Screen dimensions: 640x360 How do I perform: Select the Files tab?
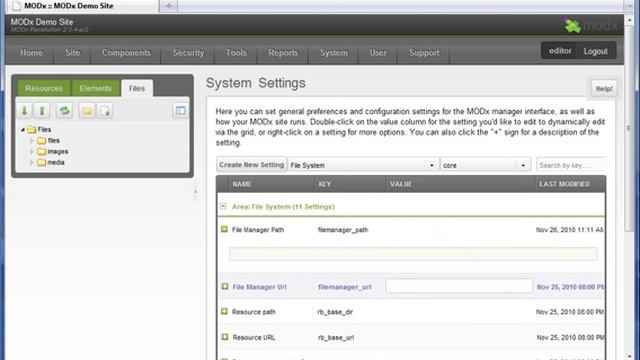(137, 88)
